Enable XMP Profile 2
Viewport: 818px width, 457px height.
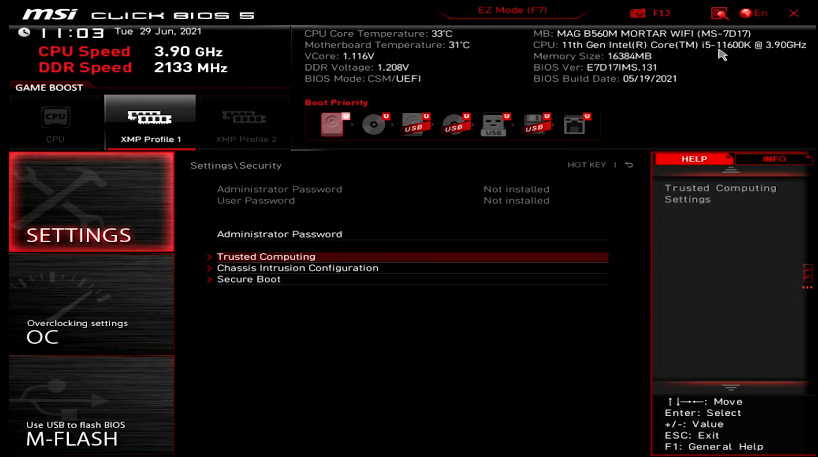[x=246, y=122]
